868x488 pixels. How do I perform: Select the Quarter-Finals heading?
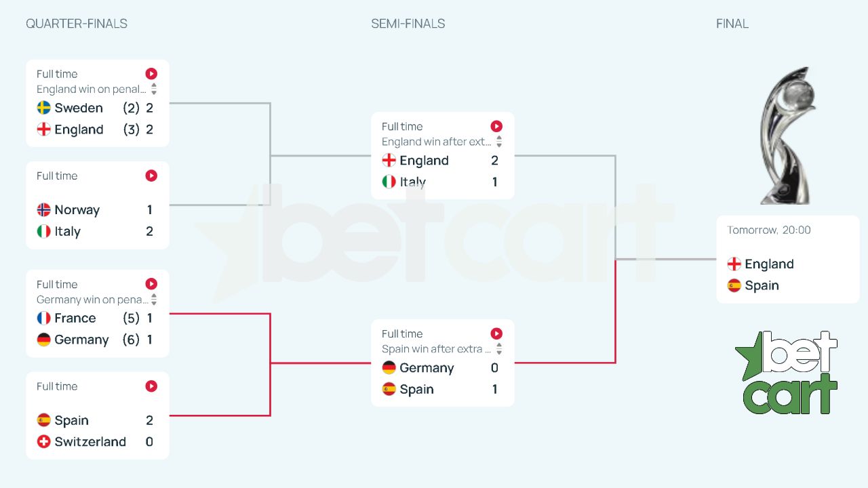click(77, 24)
